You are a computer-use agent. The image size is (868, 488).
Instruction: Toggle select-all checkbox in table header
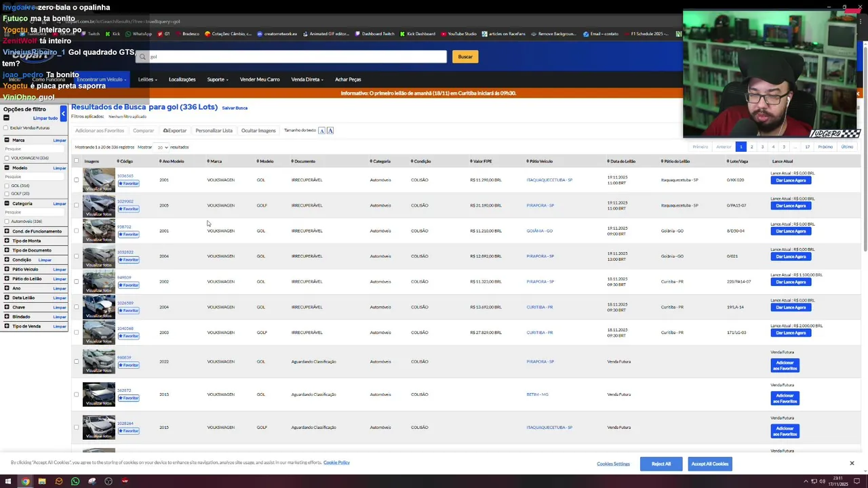tap(76, 161)
